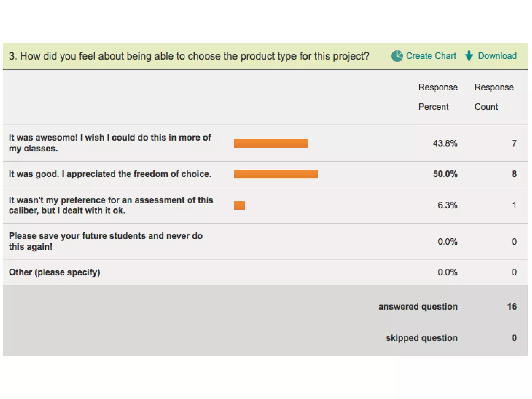The height and width of the screenshot is (399, 532).
Task: Click 'Please save your future students' label
Action: (x=106, y=241)
